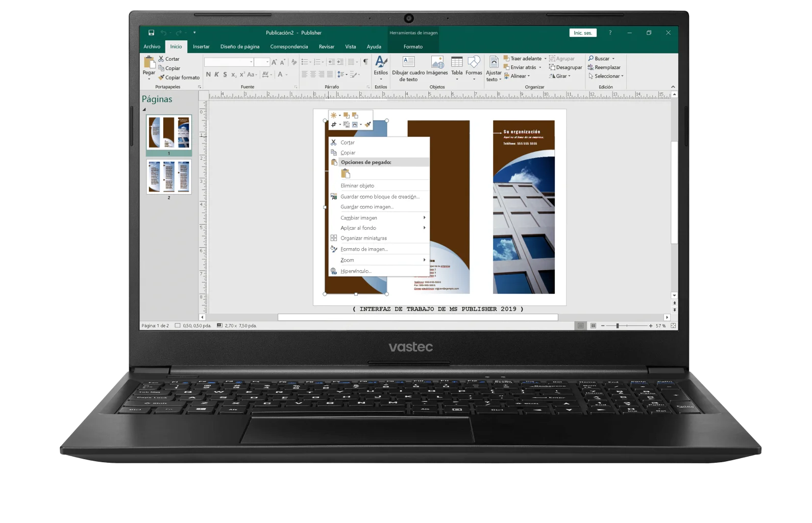Click the decrease font size icon
The image size is (812, 523).
click(x=282, y=62)
